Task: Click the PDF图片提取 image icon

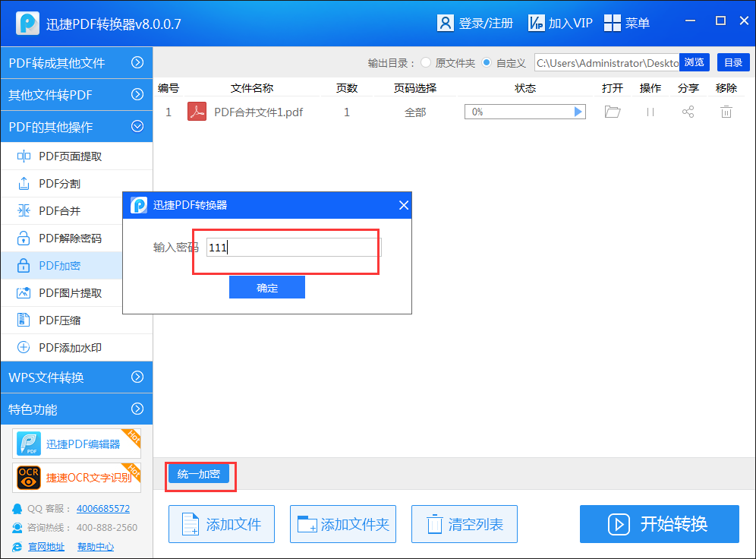Action: 24,292
